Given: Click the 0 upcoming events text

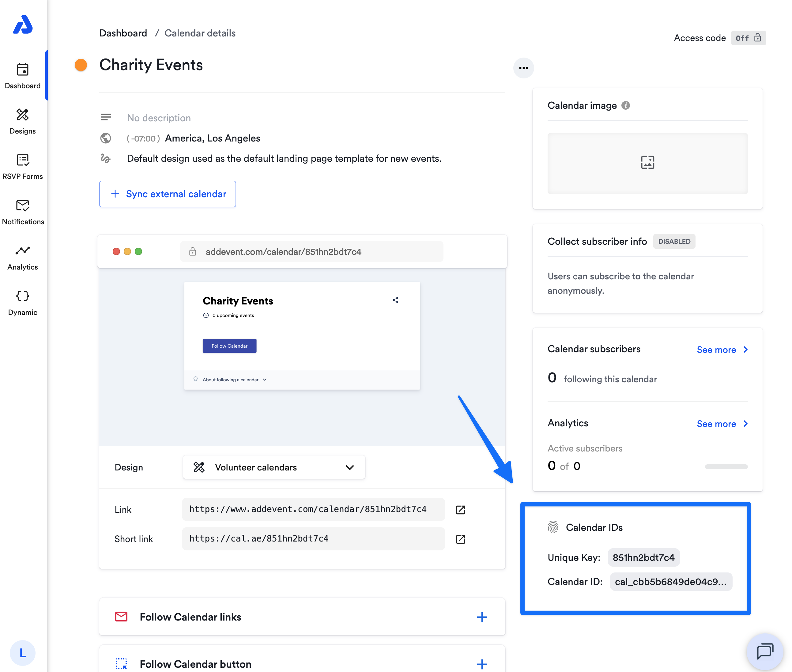Looking at the screenshot, I should [233, 315].
